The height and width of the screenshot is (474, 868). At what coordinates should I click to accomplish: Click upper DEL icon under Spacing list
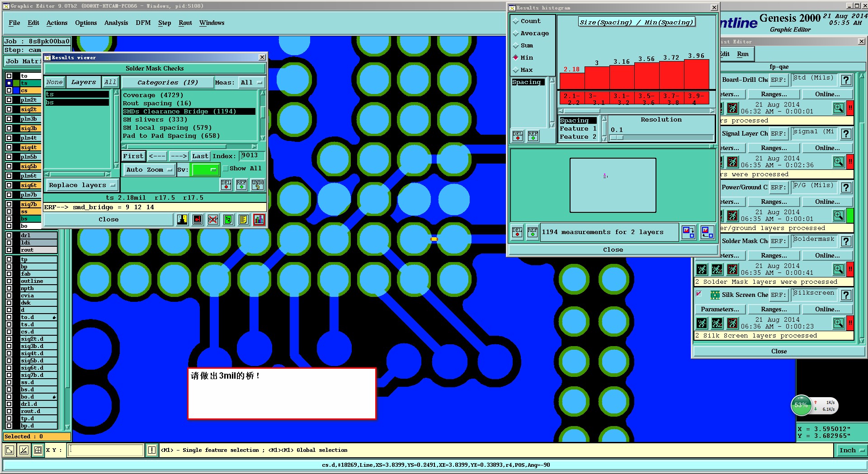click(518, 136)
